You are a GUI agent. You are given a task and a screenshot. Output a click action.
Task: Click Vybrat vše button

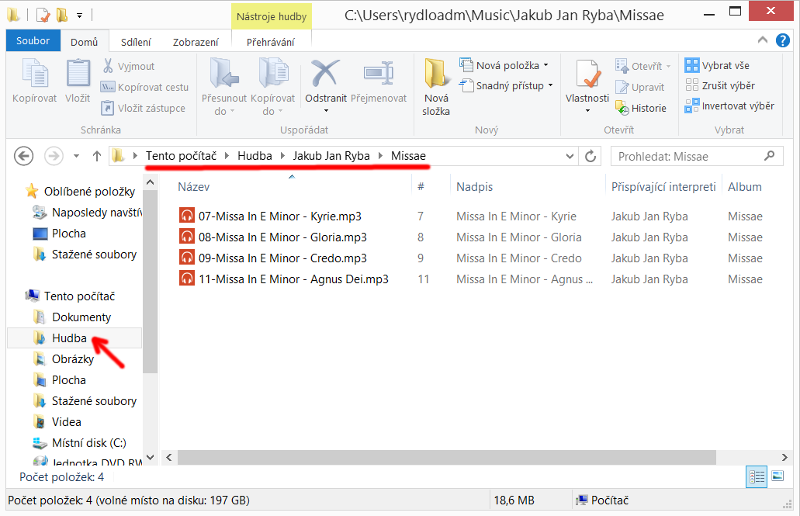[716, 66]
